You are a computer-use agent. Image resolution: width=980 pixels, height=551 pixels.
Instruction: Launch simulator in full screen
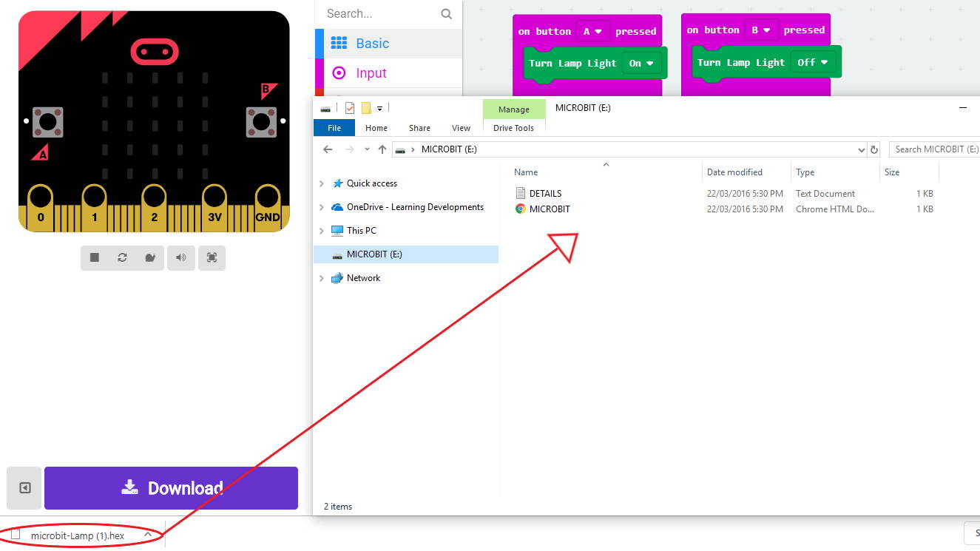pyautogui.click(x=212, y=257)
